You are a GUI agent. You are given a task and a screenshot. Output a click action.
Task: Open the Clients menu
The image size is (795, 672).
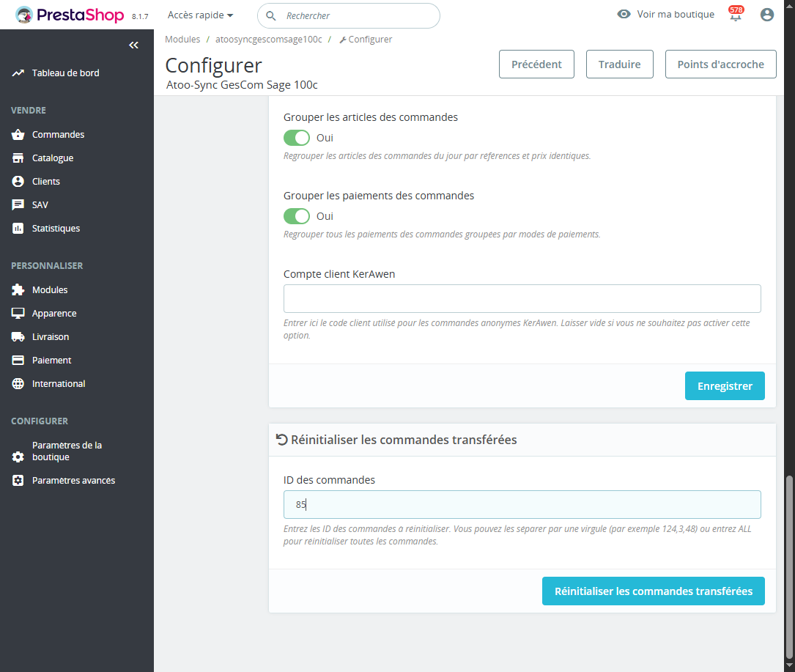tap(46, 182)
